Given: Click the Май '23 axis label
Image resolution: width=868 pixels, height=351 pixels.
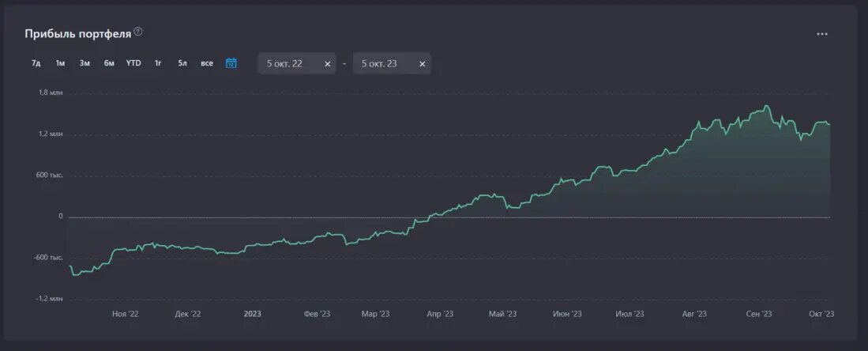Looking at the screenshot, I should [x=502, y=314].
